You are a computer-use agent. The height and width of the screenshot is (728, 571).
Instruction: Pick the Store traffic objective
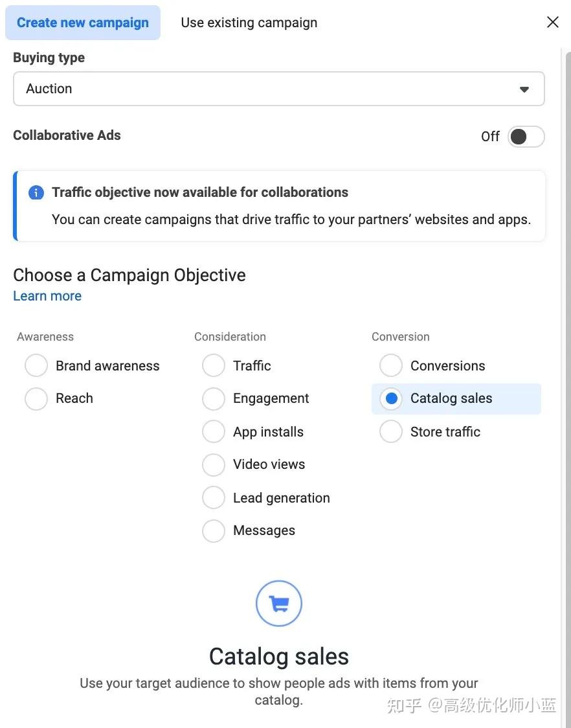pos(391,431)
